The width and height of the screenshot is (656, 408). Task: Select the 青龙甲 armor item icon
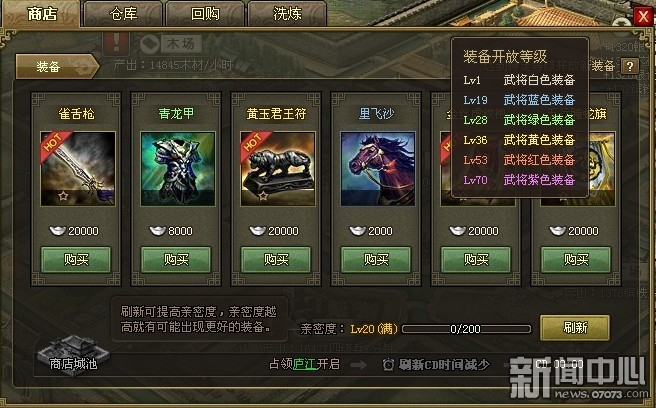(178, 169)
